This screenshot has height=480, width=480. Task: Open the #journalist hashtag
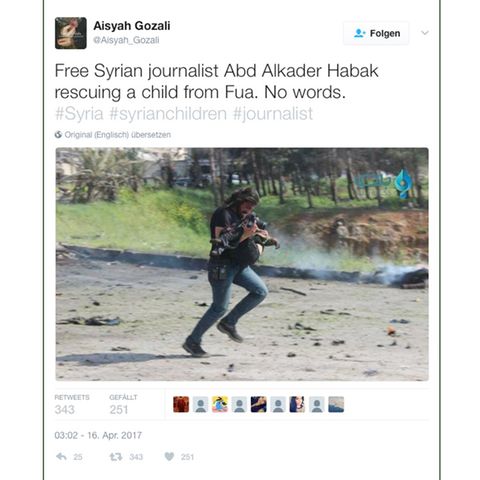[273, 114]
